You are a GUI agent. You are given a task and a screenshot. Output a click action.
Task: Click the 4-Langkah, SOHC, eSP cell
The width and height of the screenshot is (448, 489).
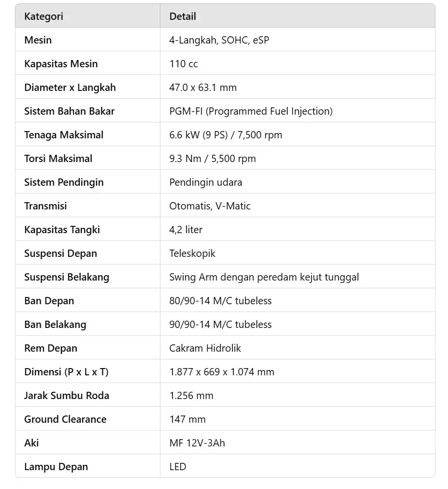click(219, 40)
